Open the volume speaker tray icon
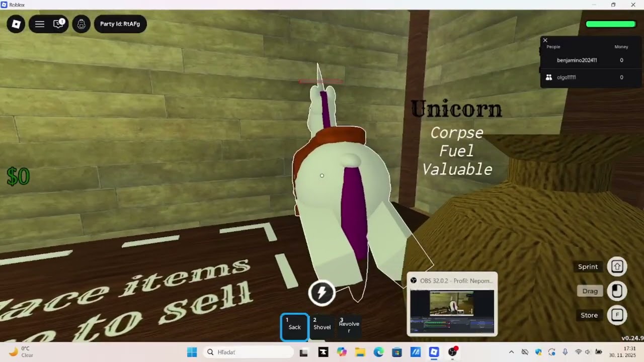The image size is (644, 362). click(x=588, y=352)
